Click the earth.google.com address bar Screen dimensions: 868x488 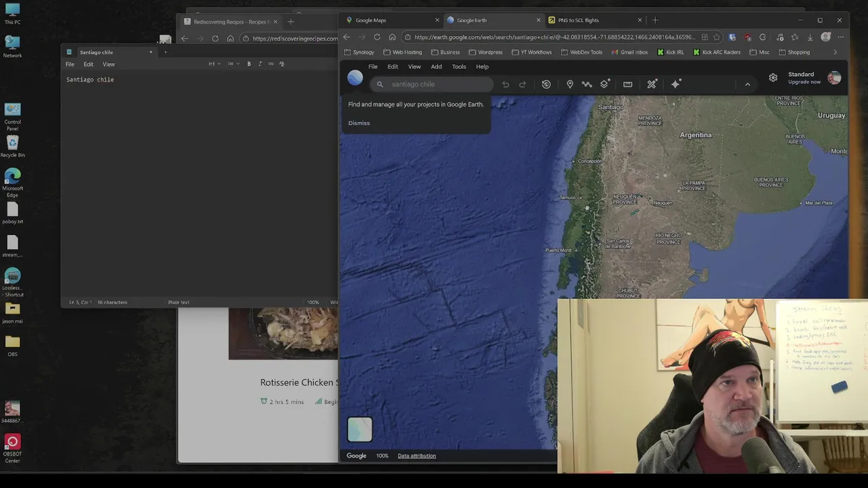click(555, 37)
